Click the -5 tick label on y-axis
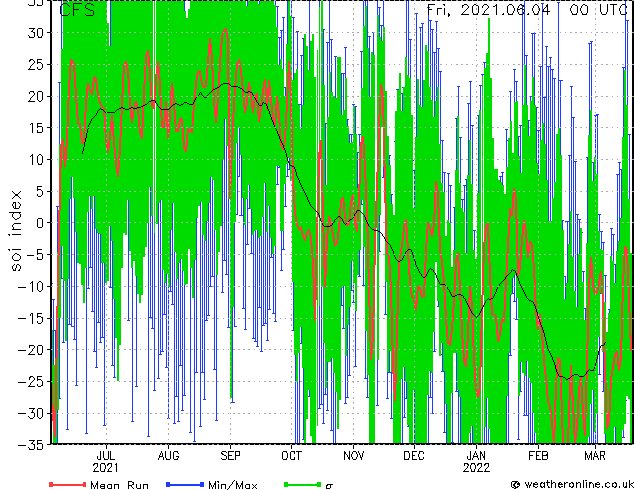This screenshot has width=634, height=490. point(36,255)
